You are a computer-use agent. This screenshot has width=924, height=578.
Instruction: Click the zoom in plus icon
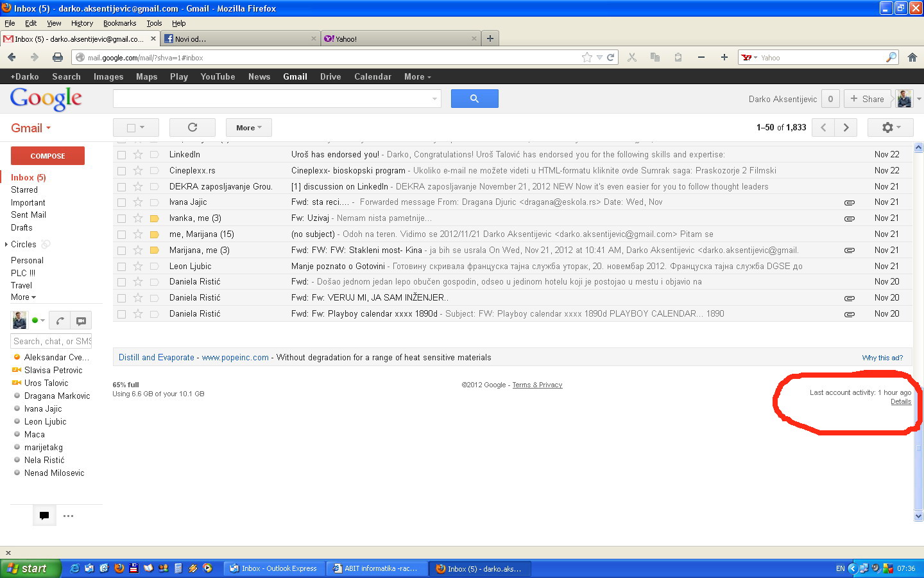click(724, 57)
